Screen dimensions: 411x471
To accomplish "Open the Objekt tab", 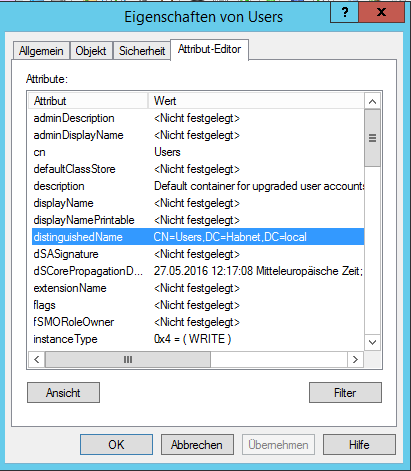I will pos(91,51).
